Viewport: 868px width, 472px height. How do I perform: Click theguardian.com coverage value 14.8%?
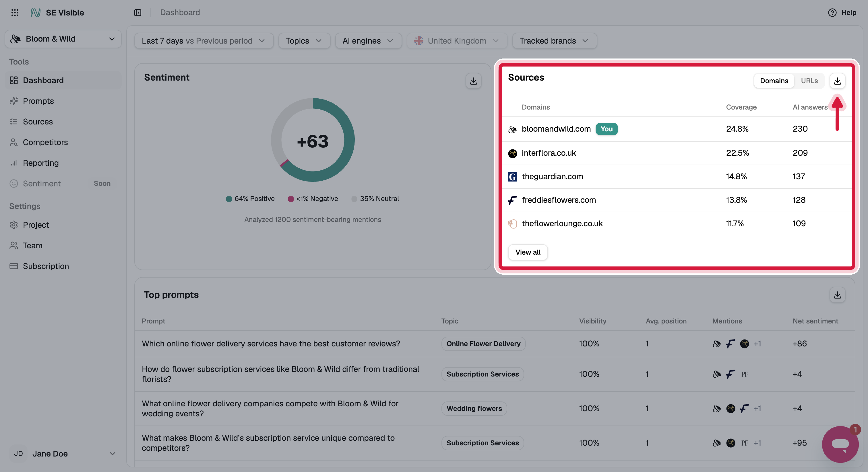736,176
